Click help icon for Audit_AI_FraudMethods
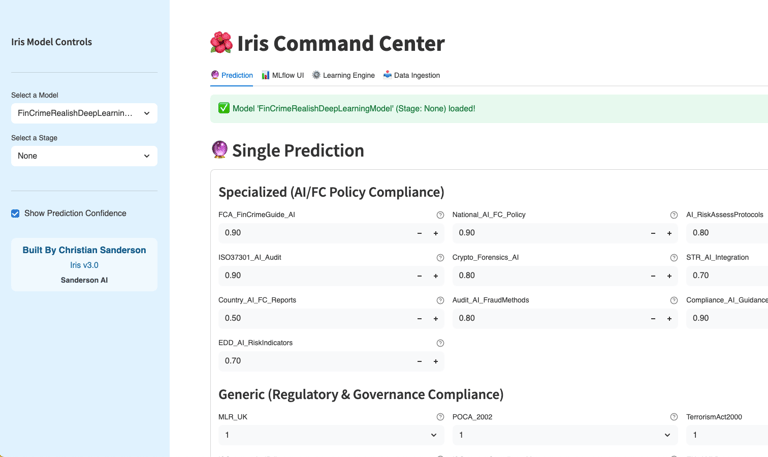 point(674,300)
